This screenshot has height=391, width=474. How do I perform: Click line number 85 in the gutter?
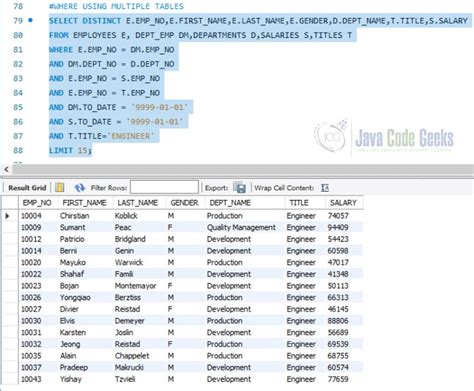click(18, 107)
